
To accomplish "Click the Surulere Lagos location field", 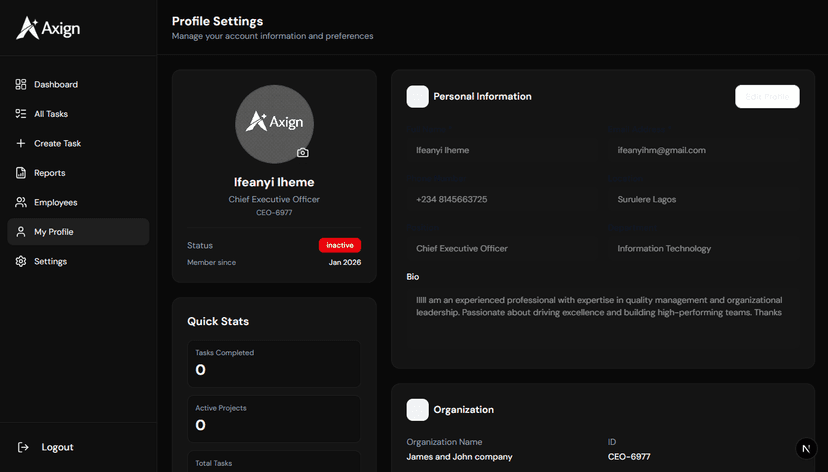I will 647,199.
